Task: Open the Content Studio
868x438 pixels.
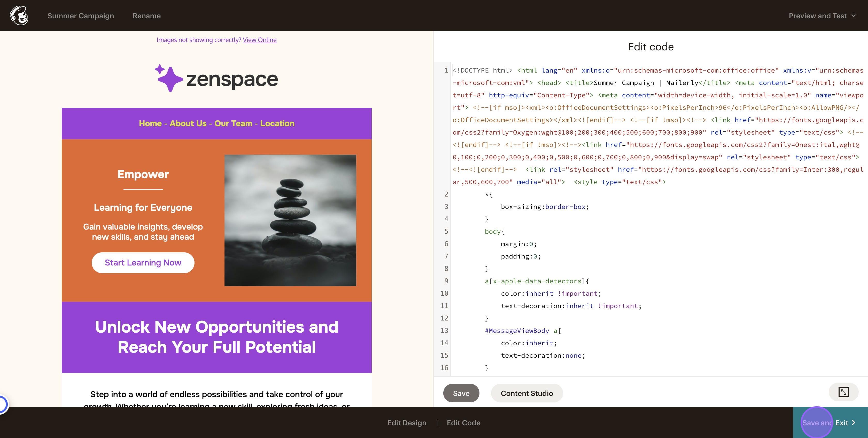Action: 527,393
